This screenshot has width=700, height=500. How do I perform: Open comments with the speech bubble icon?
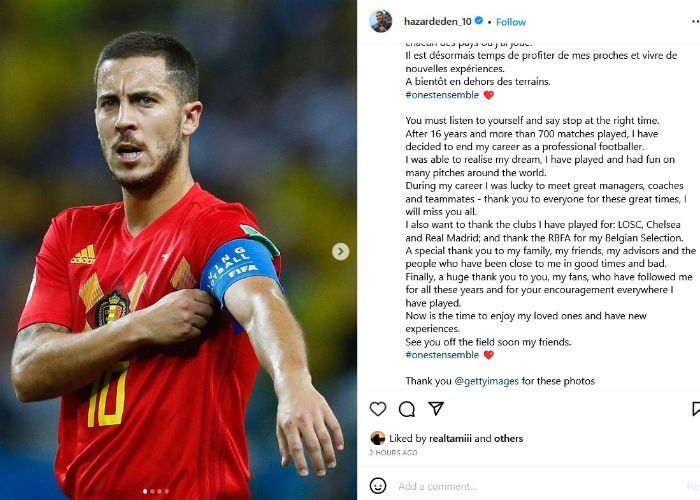click(x=407, y=409)
